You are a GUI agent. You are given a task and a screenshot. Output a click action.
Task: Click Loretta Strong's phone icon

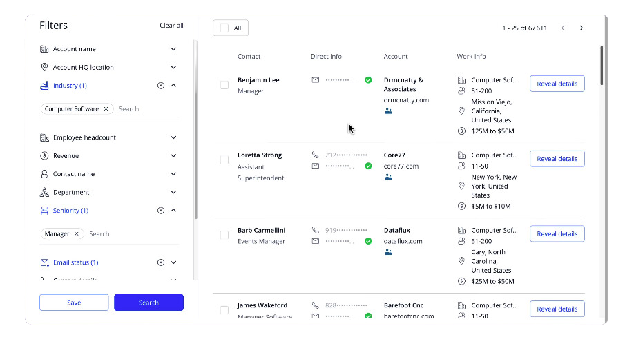coord(316,155)
